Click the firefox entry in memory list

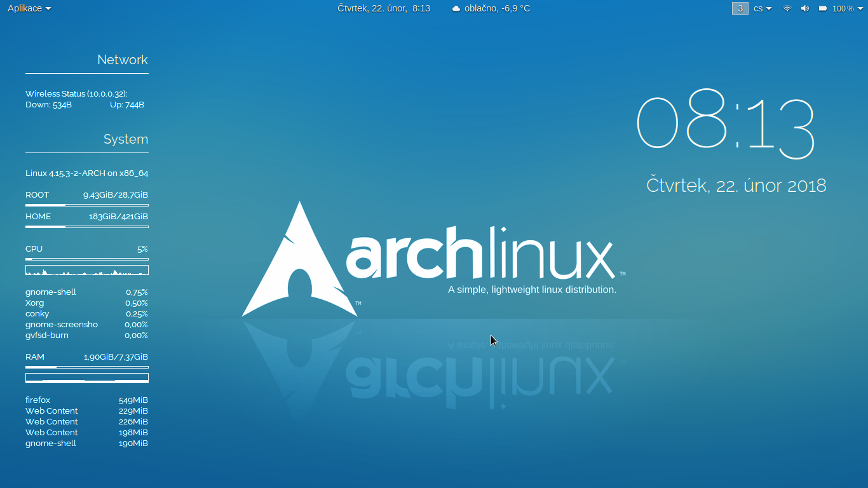[x=38, y=400]
